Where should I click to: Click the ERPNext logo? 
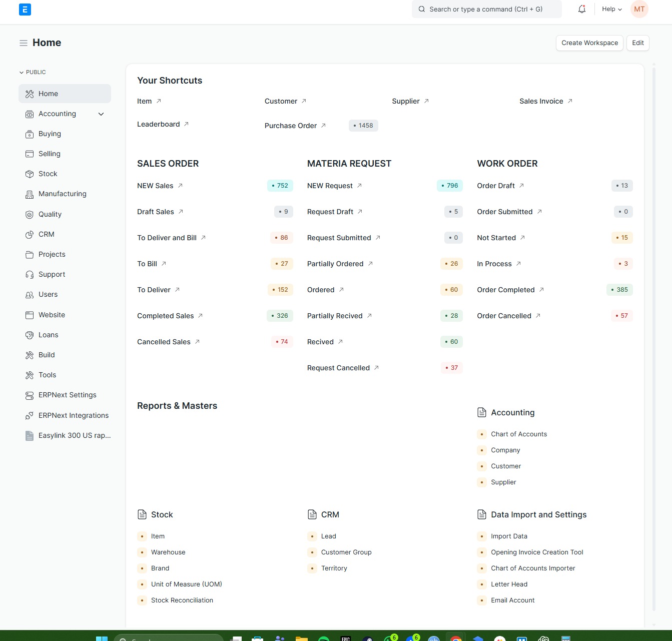(25, 9)
